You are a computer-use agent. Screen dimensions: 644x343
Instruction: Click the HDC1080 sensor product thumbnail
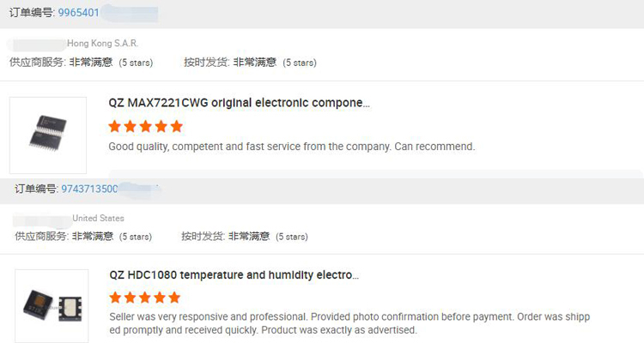tap(52, 306)
